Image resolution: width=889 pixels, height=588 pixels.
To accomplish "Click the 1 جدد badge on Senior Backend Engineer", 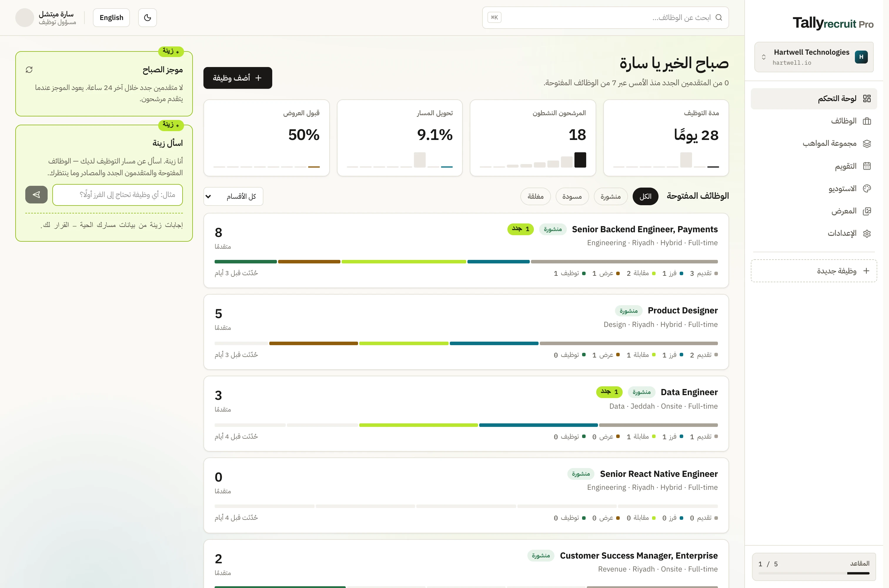I will (520, 229).
